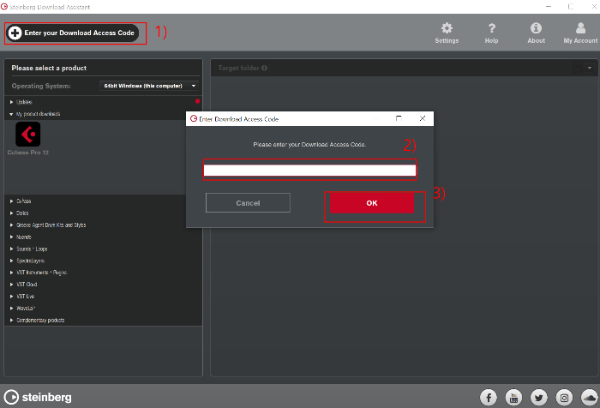Maximize the Enter Download Access Code dialog
The image size is (600, 408).
click(398, 119)
